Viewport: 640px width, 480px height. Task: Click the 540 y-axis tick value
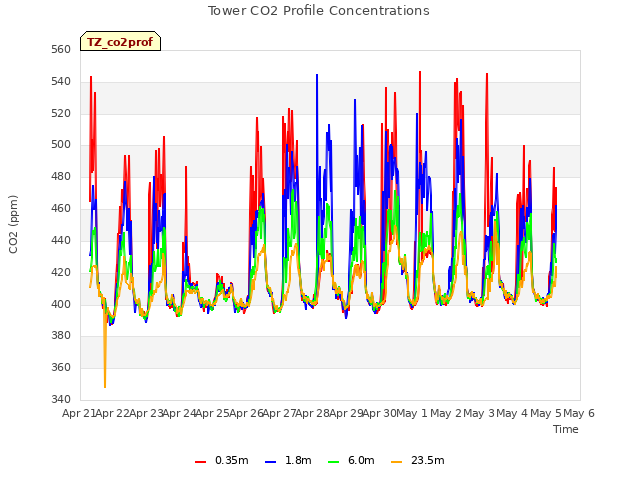pyautogui.click(x=61, y=82)
